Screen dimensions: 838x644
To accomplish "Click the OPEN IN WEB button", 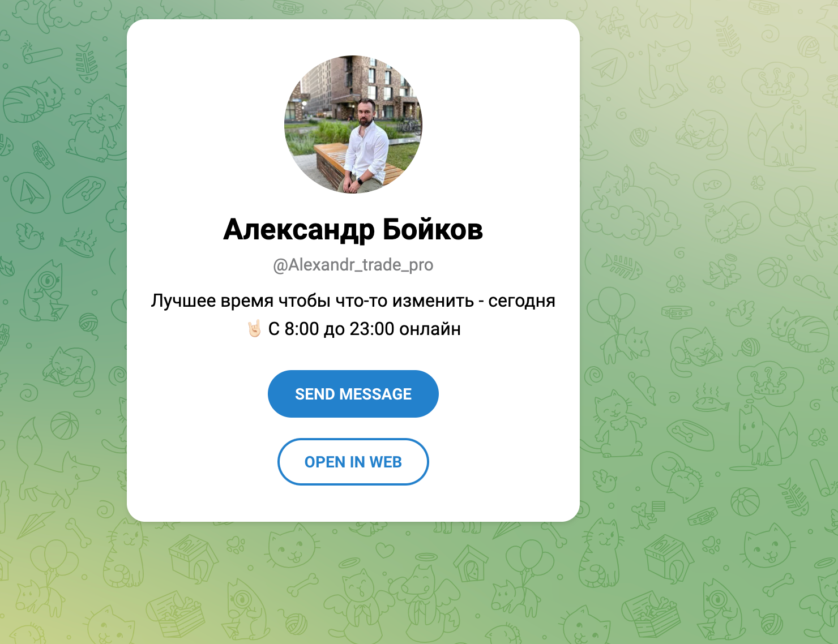I will (353, 462).
